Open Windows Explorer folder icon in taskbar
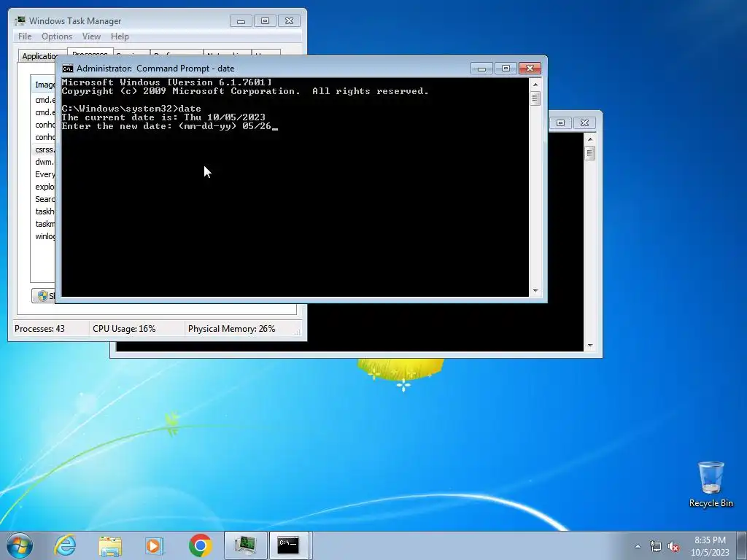This screenshot has width=747, height=560. (110, 545)
